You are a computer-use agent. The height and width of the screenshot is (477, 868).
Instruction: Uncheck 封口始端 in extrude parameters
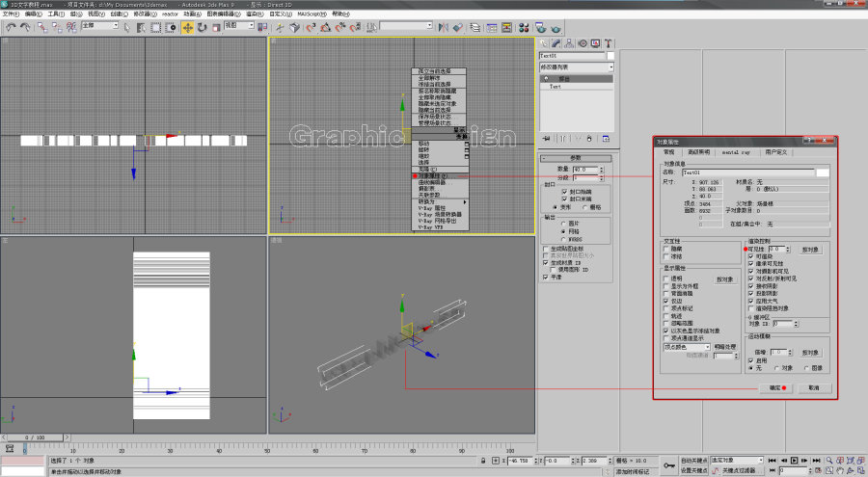565,192
